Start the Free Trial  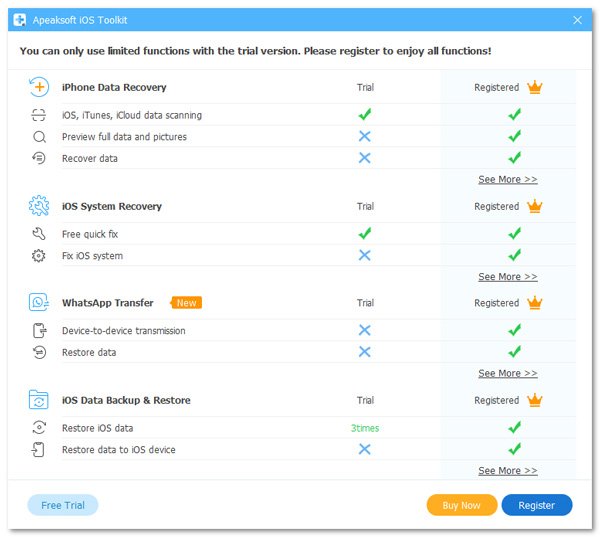[x=63, y=505]
